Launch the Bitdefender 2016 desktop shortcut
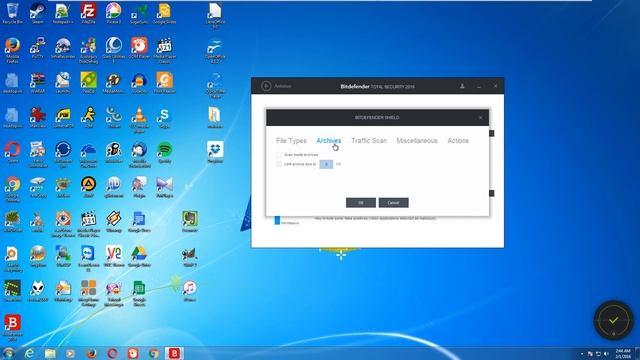The width and height of the screenshot is (640, 360). tap(12, 328)
